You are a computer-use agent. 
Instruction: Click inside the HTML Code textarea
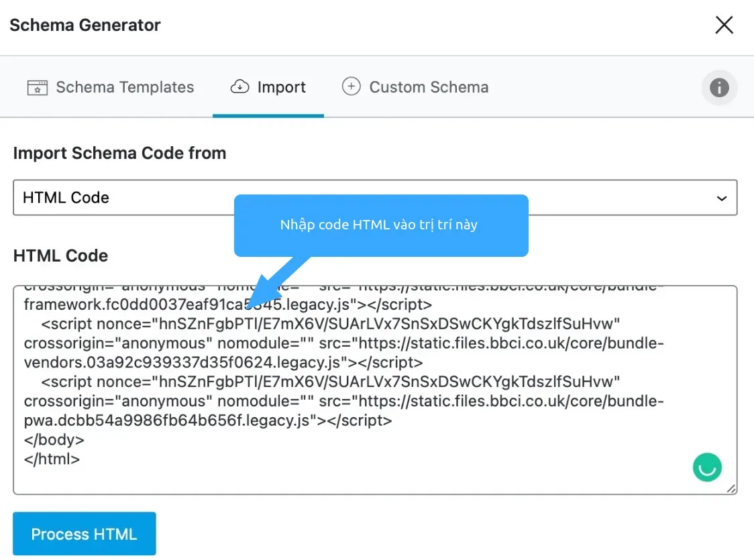[375, 390]
